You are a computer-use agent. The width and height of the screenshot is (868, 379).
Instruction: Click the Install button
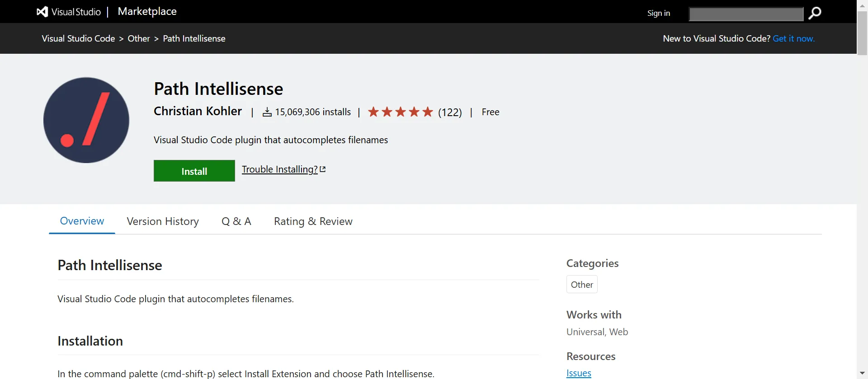point(194,171)
